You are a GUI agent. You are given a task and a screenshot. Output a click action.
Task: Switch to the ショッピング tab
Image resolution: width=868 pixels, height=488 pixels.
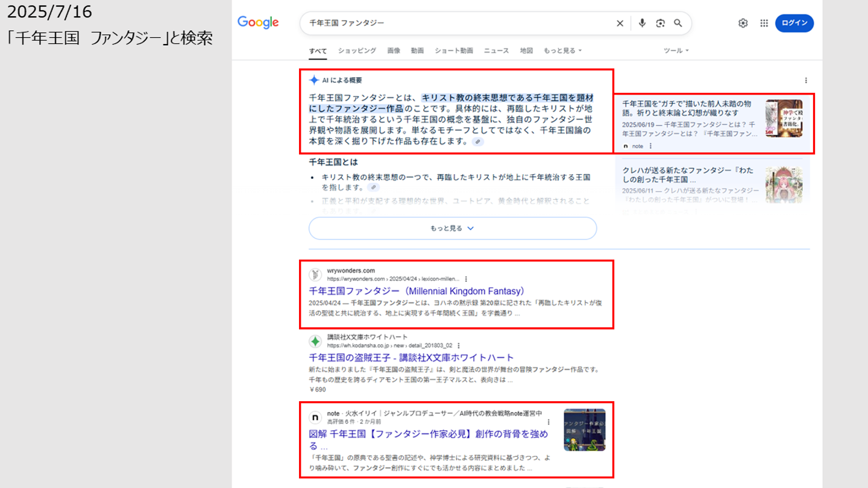point(357,51)
